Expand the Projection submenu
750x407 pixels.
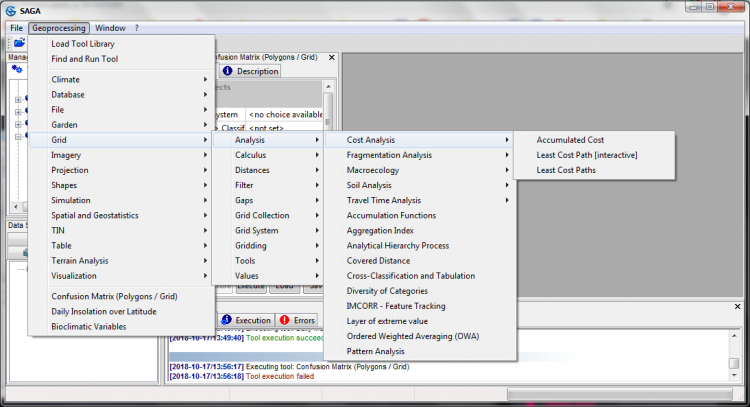[x=121, y=170]
